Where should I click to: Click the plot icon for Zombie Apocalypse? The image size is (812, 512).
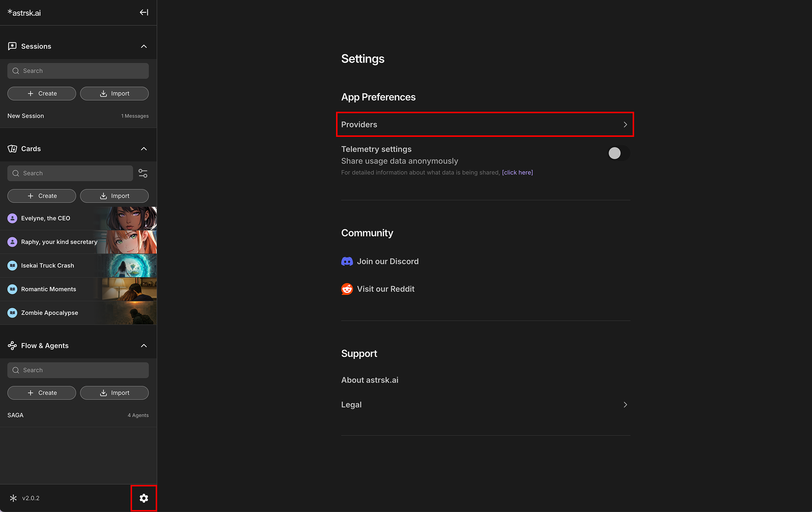pyautogui.click(x=12, y=313)
